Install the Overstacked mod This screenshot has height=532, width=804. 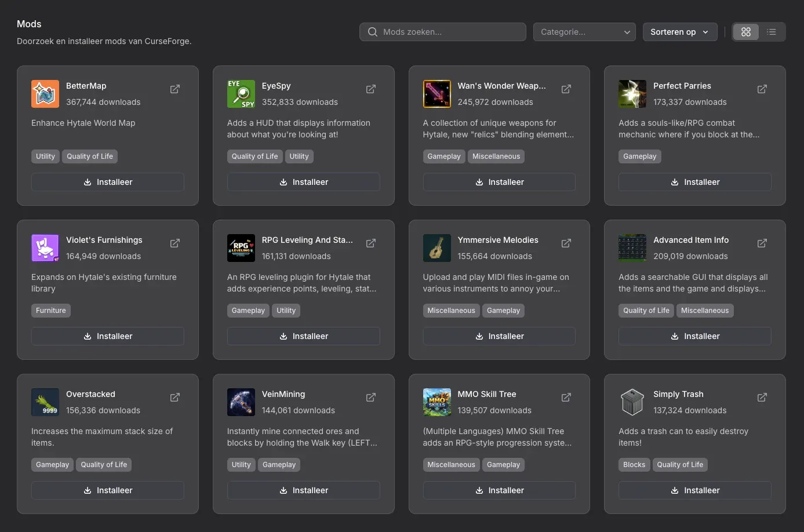point(107,490)
